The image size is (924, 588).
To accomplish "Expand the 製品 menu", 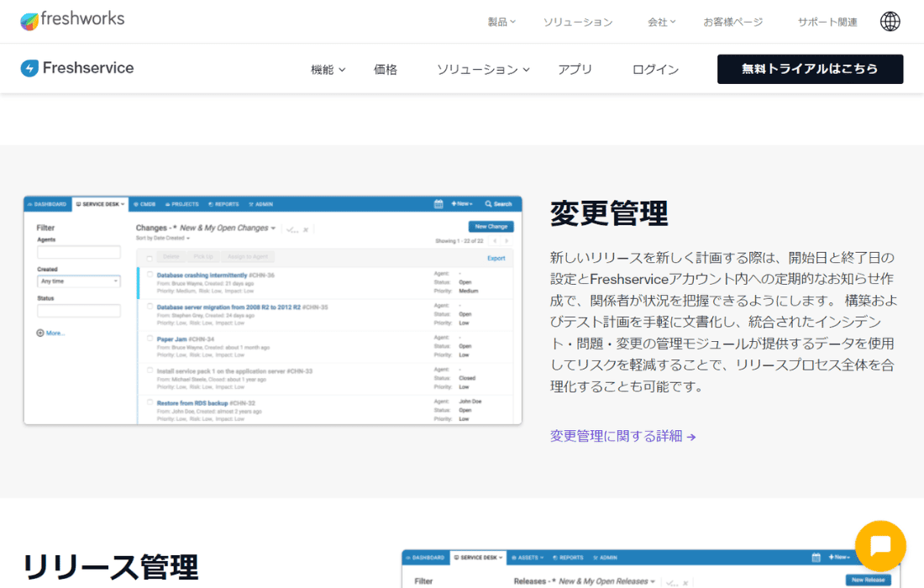I will 501,22.
